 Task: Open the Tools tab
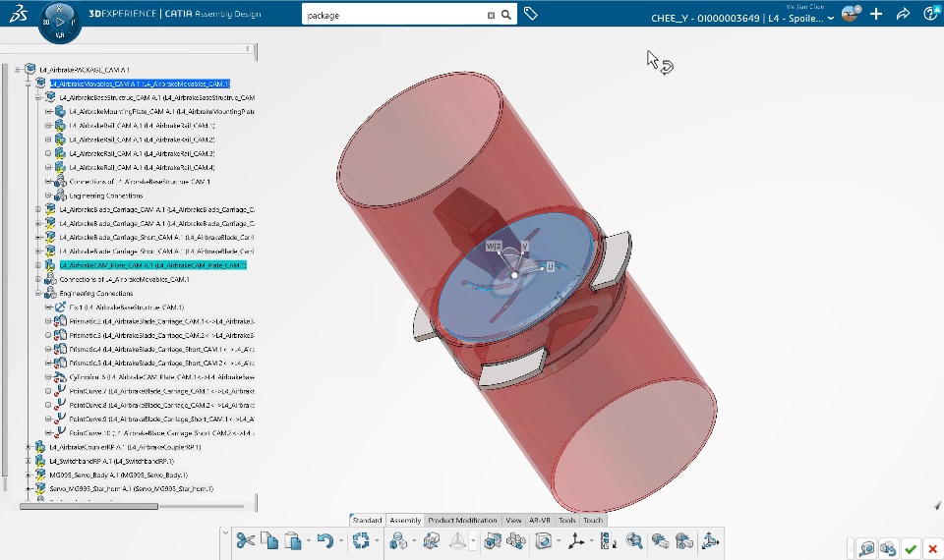(567, 521)
